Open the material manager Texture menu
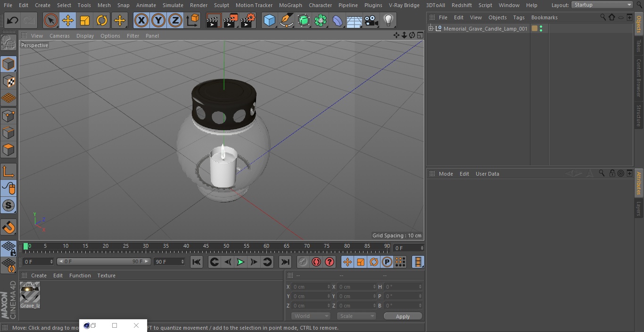644x332 pixels. coord(106,275)
